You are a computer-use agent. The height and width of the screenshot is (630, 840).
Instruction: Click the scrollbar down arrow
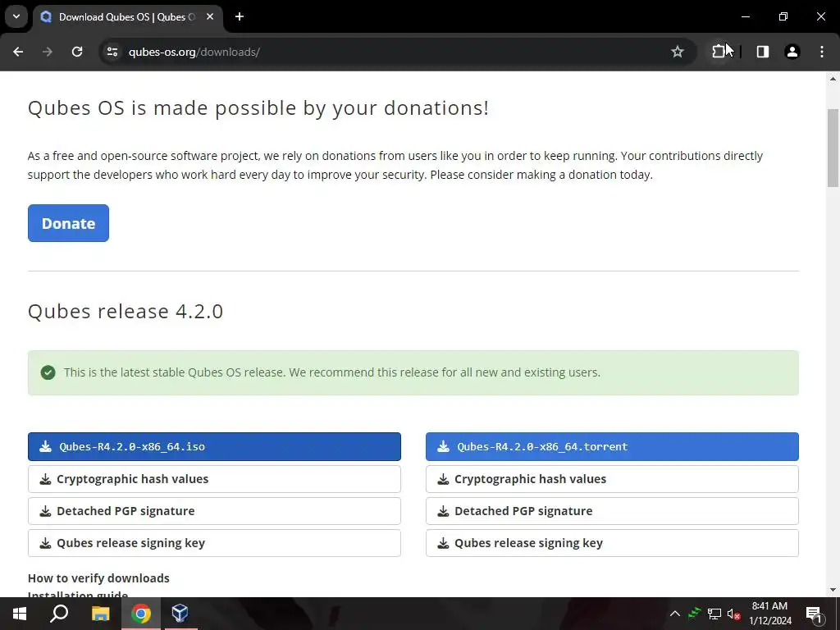coord(833,590)
